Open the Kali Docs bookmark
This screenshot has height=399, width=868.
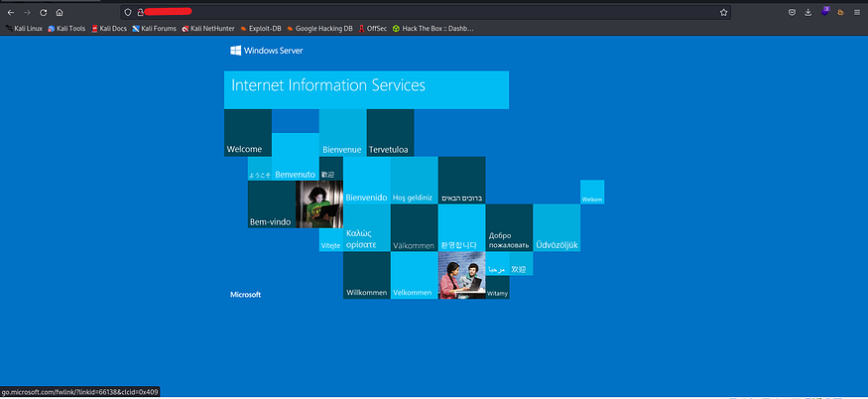109,28
